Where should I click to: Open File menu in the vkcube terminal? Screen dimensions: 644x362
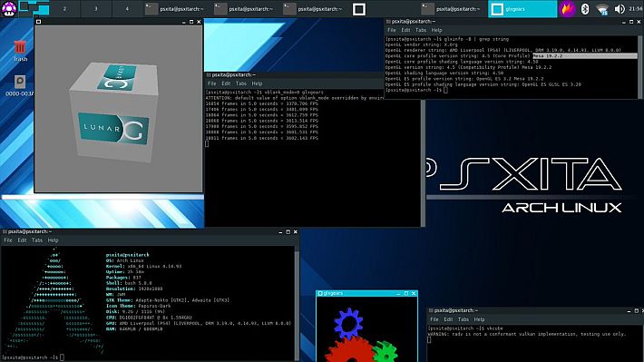(x=434, y=319)
